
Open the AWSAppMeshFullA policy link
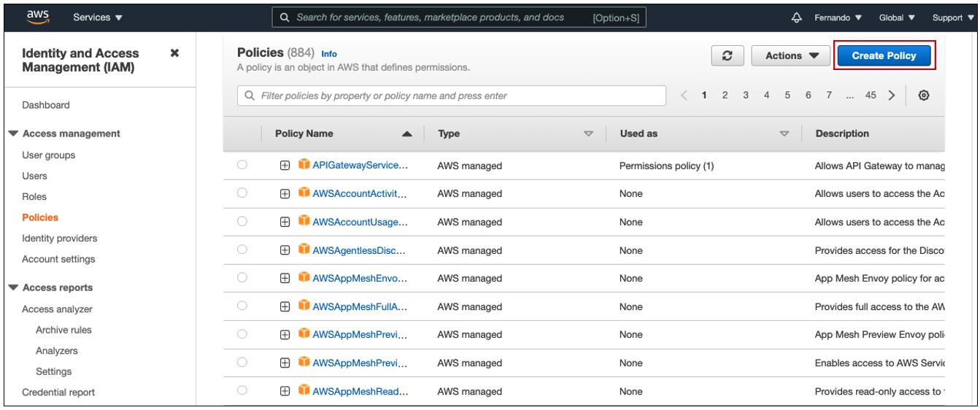[x=360, y=306]
